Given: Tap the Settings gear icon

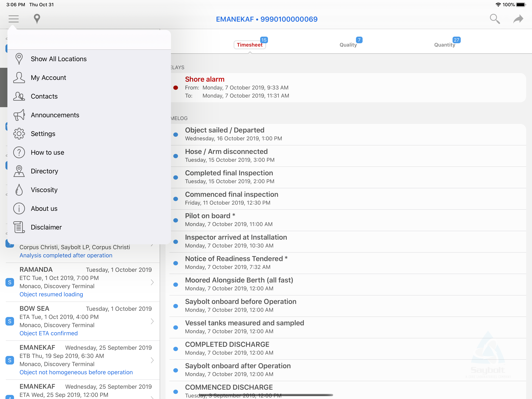Looking at the screenshot, I should [x=19, y=134].
